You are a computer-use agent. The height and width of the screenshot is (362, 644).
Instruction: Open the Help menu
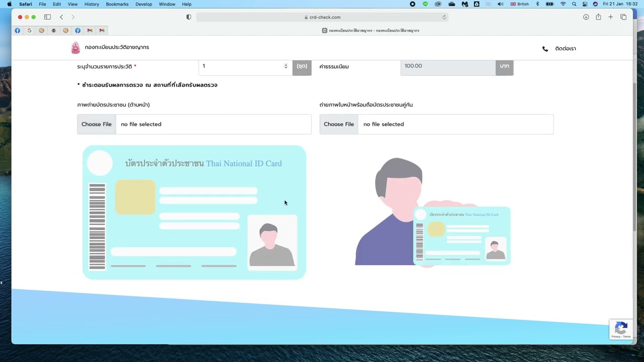[187, 4]
